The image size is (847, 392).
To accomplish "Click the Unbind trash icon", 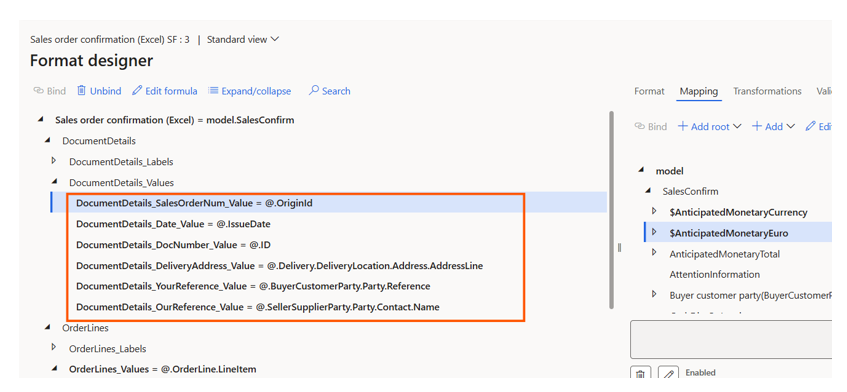I will click(x=81, y=91).
